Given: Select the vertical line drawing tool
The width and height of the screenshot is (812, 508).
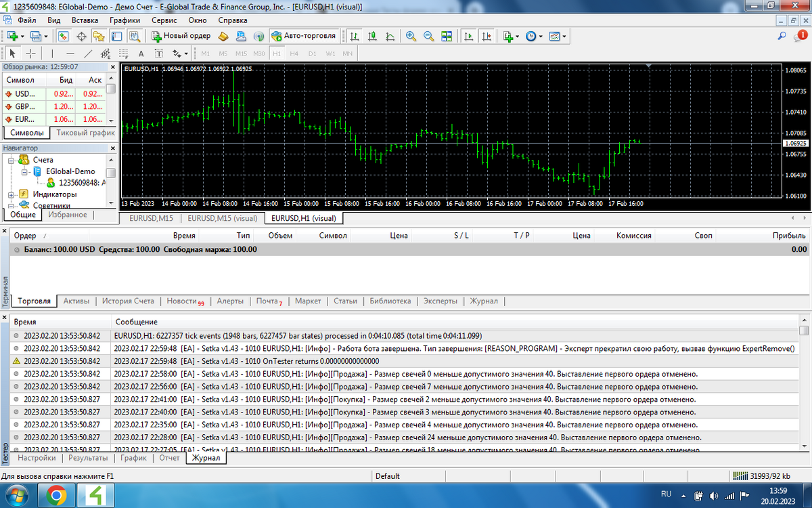Looking at the screenshot, I should [52, 54].
